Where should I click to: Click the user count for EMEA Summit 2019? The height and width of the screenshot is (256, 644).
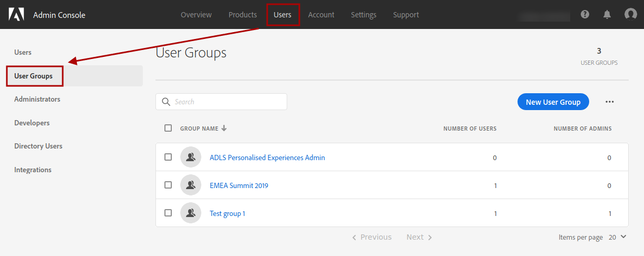[x=495, y=185]
